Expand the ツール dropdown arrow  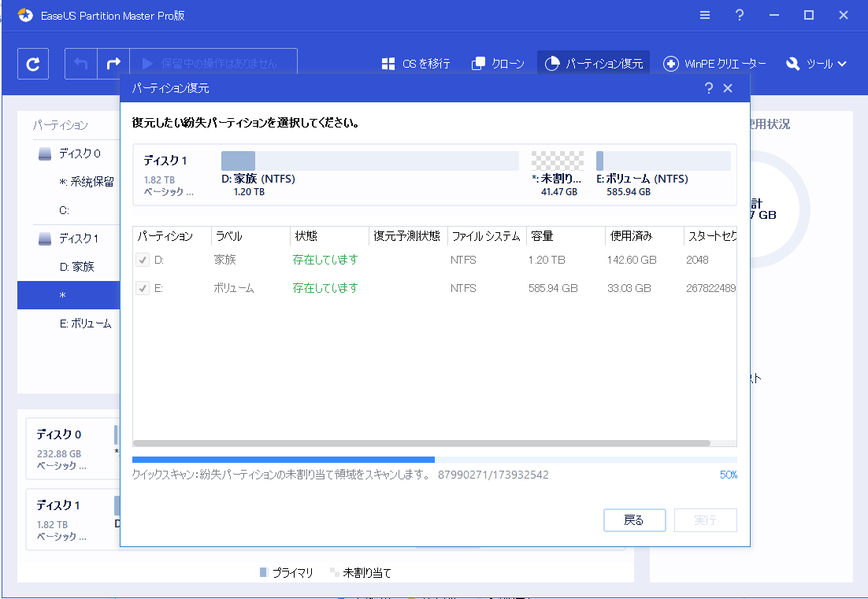[842, 65]
